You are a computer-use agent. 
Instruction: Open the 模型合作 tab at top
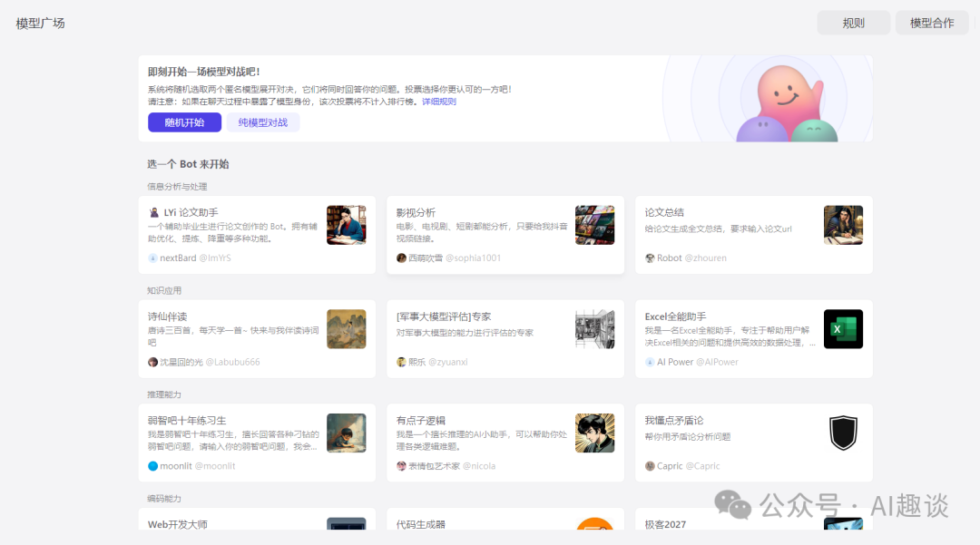[x=932, y=23]
